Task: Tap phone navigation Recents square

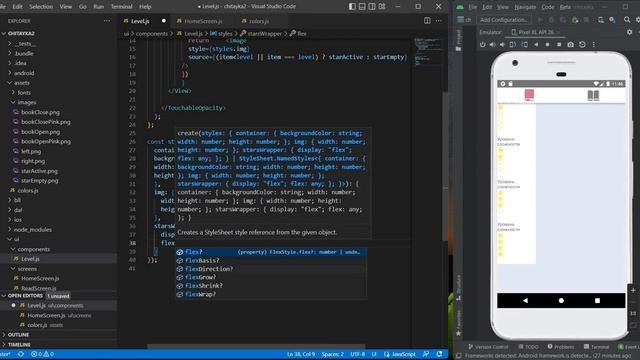Action: click(597, 300)
